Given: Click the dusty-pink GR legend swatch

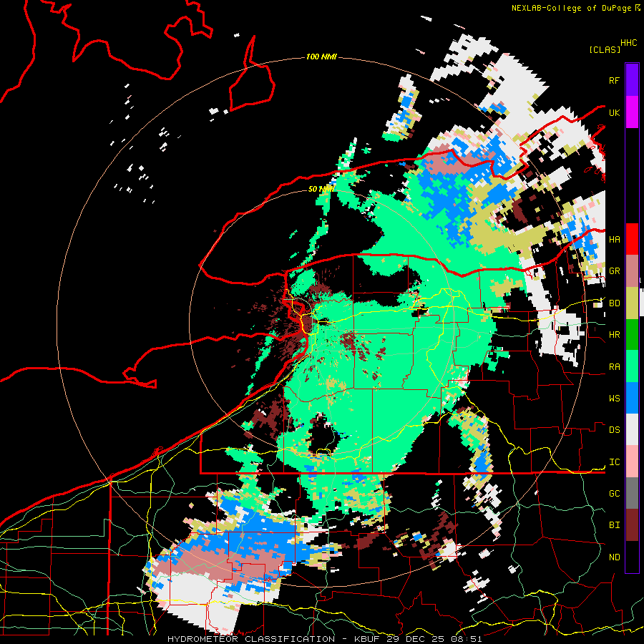Looking at the screenshot, I should (632, 271).
